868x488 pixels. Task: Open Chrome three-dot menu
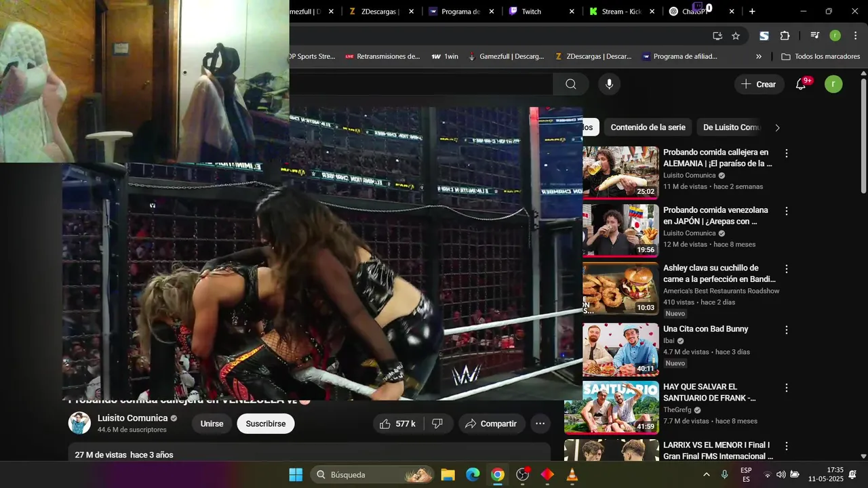tap(855, 36)
